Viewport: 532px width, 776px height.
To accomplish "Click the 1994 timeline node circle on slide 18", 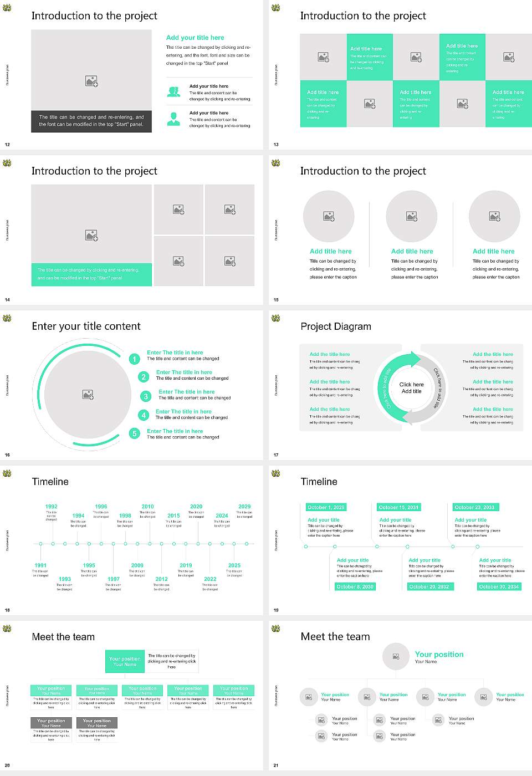I will point(77,543).
